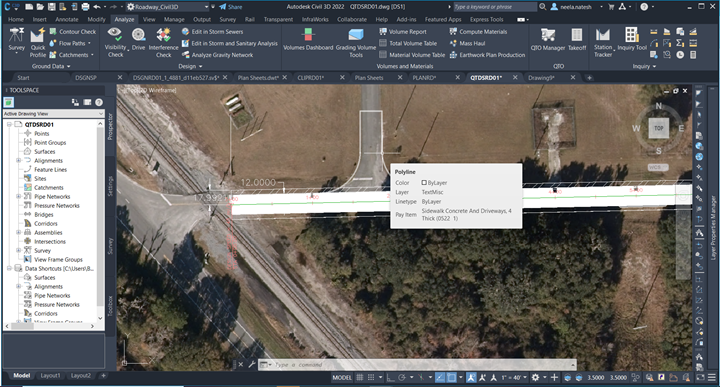Screen dimensions: 720x387
Task: Collapse the QTDSRD01 drawing node
Action: 9,124
